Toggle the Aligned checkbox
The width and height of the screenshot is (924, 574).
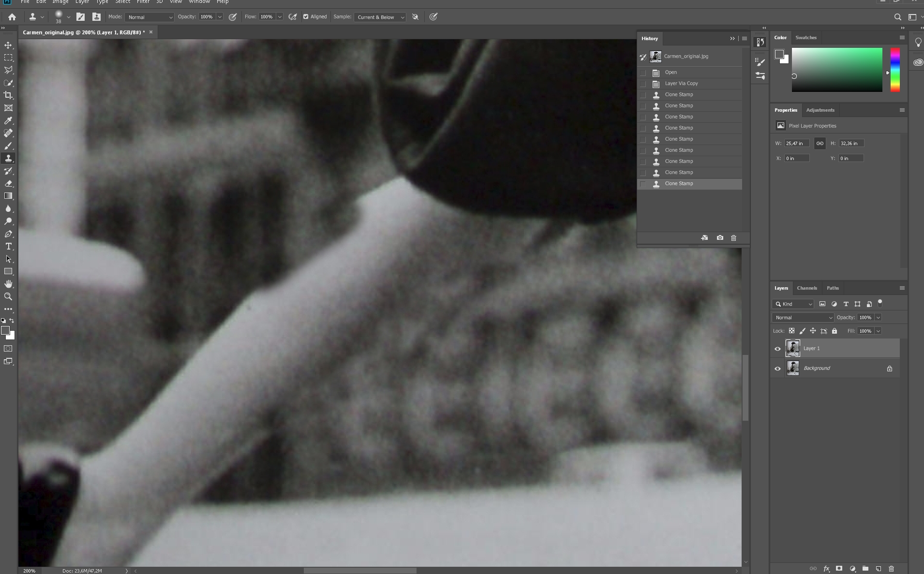(306, 17)
